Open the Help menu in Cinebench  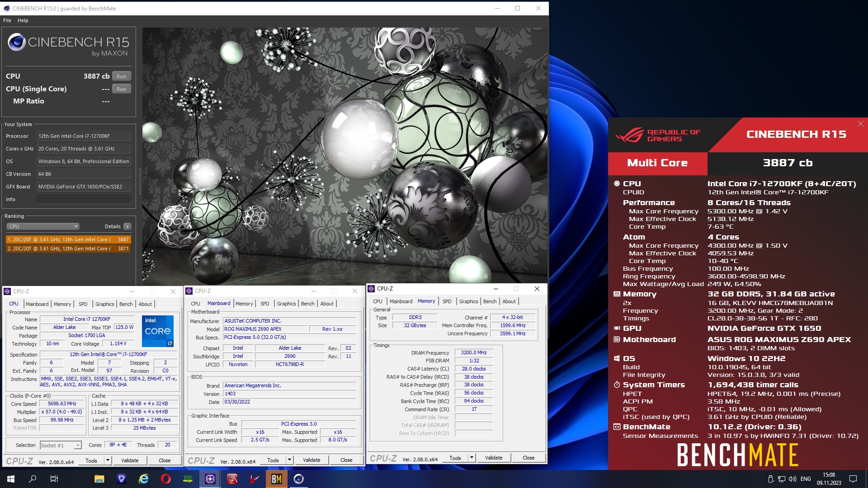coord(23,20)
